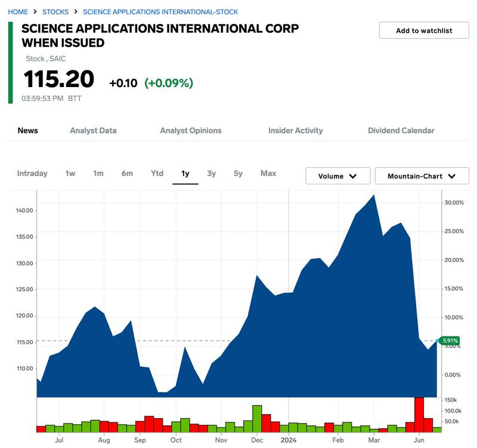Click the company name heading
This screenshot has height=448, width=477.
[x=160, y=36]
